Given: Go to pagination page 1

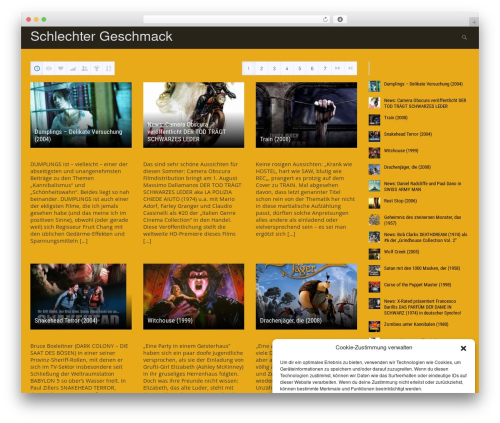Looking at the screenshot, I should pyautogui.click(x=248, y=68).
